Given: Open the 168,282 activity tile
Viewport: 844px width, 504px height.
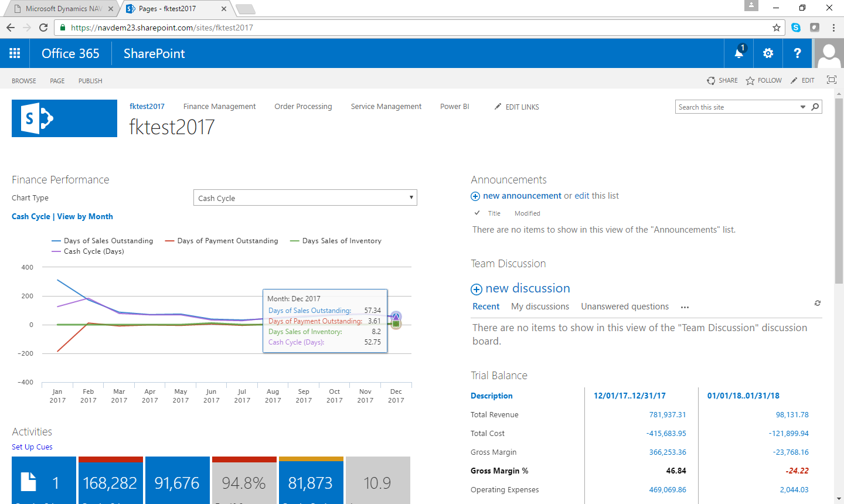Looking at the screenshot, I should tap(110, 482).
